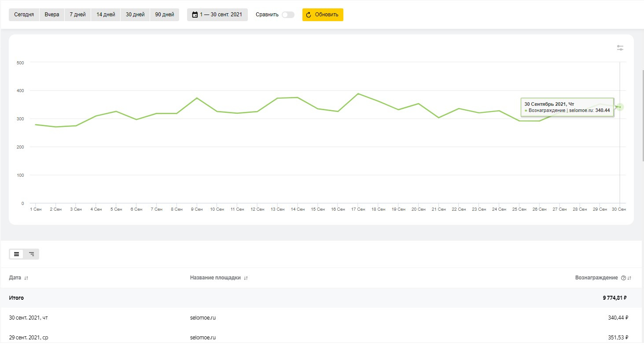The height and width of the screenshot is (346, 644).
Task: Toggle the Сравнить comparison switch
Action: tap(288, 15)
